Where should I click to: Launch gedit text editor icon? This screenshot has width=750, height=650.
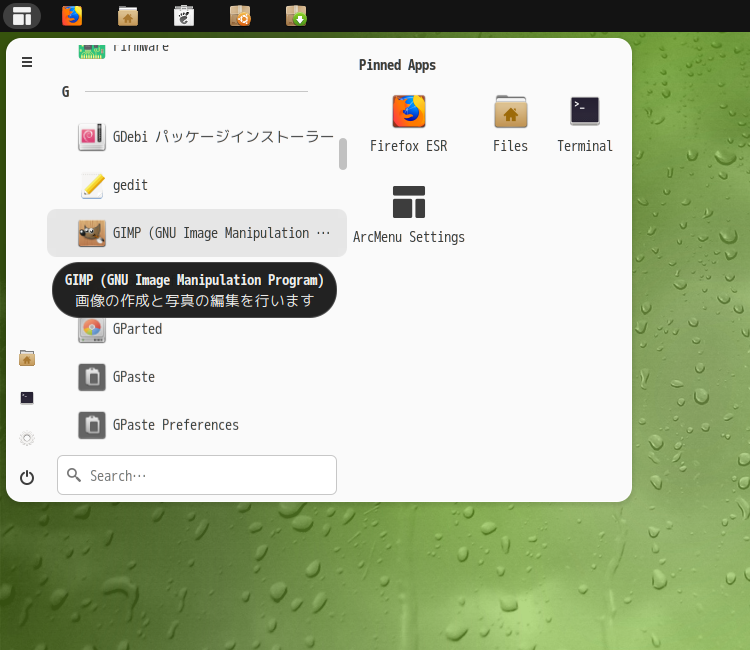coord(92,185)
